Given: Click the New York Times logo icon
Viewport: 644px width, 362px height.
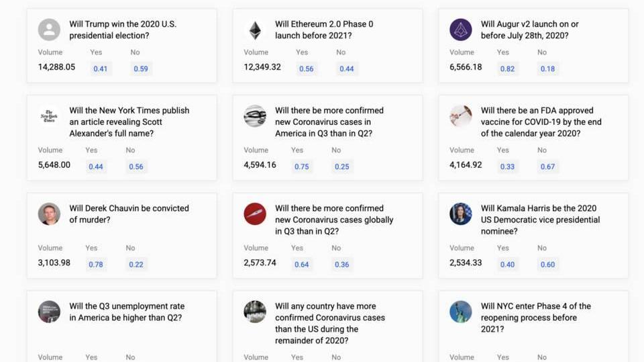Looking at the screenshot, I should [x=49, y=116].
